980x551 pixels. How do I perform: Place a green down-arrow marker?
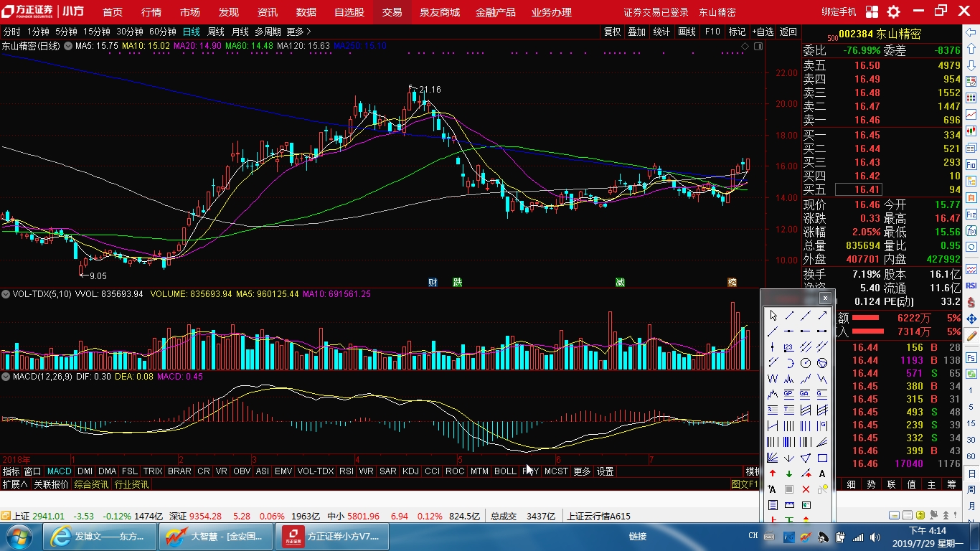[x=789, y=473]
